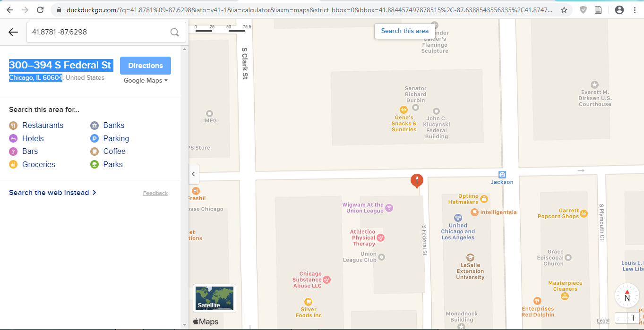Reload the page in the browser

tap(40, 10)
